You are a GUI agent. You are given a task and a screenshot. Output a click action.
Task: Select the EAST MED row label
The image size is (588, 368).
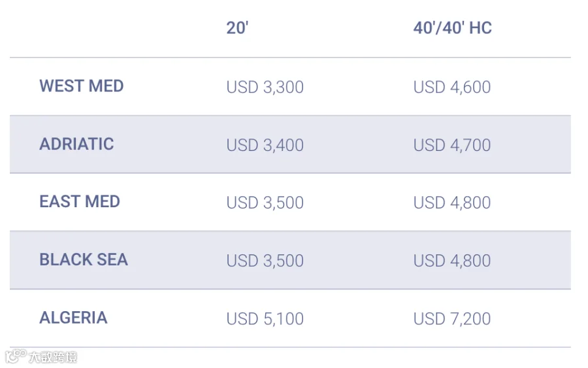(x=80, y=202)
